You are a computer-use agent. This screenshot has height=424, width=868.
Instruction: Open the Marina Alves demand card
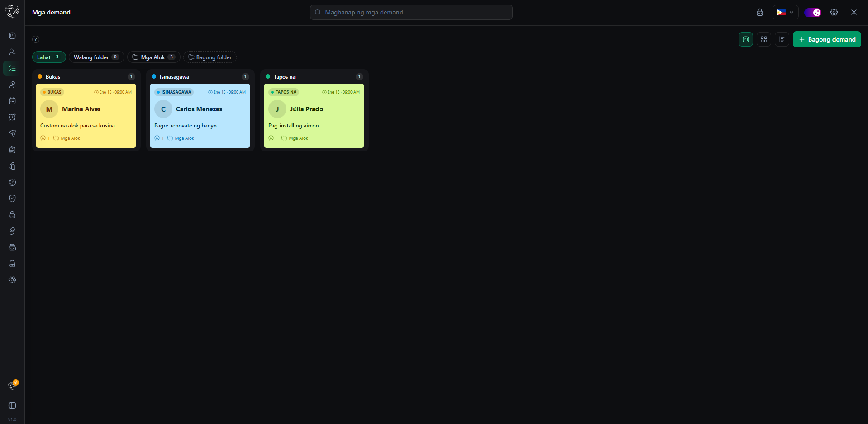pos(86,116)
